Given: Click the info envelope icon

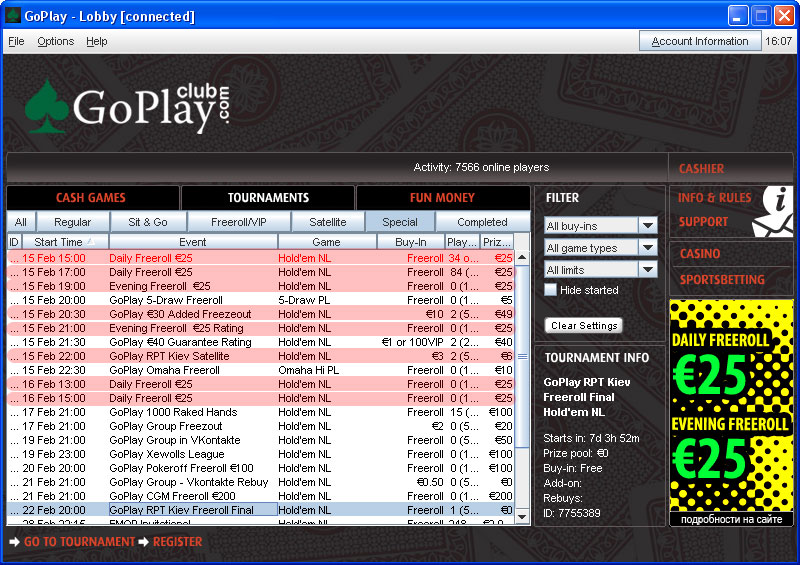Looking at the screenshot, I should (771, 211).
